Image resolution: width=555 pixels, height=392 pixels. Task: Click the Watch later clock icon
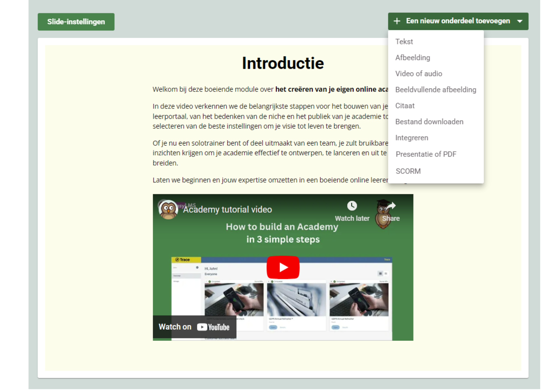352,206
